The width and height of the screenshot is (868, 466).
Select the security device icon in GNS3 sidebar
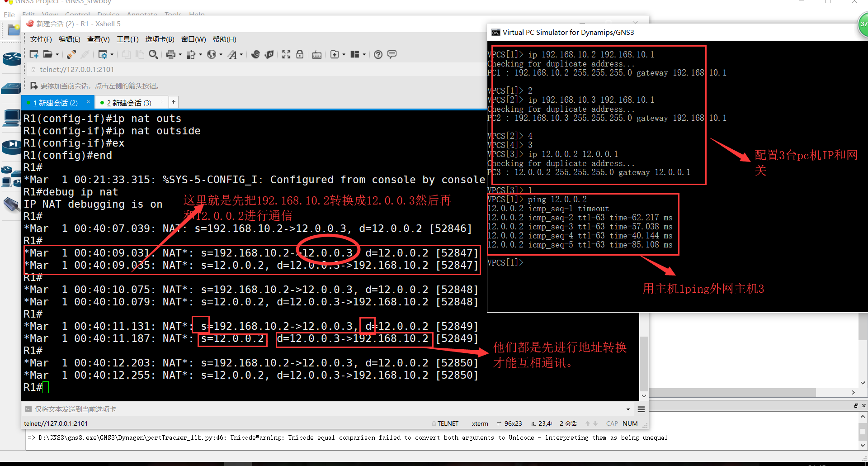pos(12,146)
